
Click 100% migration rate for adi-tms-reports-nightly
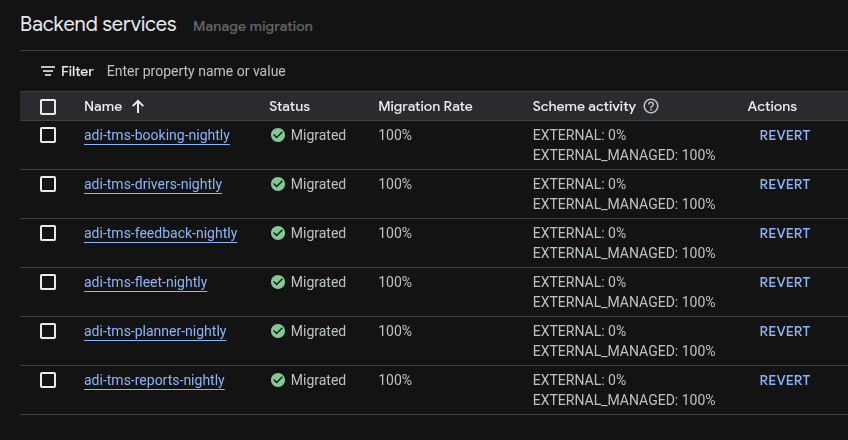coord(395,380)
